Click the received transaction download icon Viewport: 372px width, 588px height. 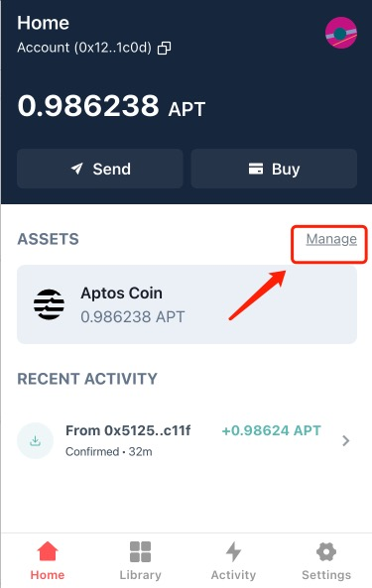tap(36, 440)
